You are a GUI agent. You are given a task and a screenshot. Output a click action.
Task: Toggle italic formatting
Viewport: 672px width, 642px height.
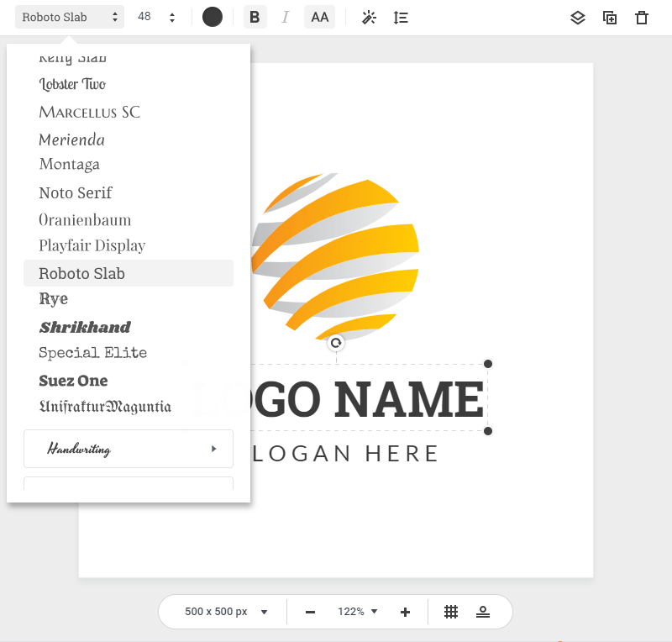[285, 18]
